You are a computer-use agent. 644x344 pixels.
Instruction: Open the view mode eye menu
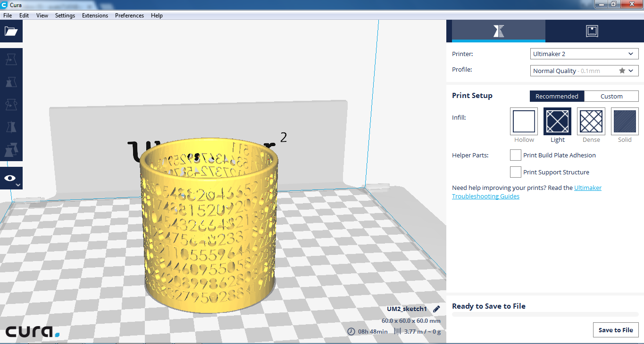click(x=11, y=178)
